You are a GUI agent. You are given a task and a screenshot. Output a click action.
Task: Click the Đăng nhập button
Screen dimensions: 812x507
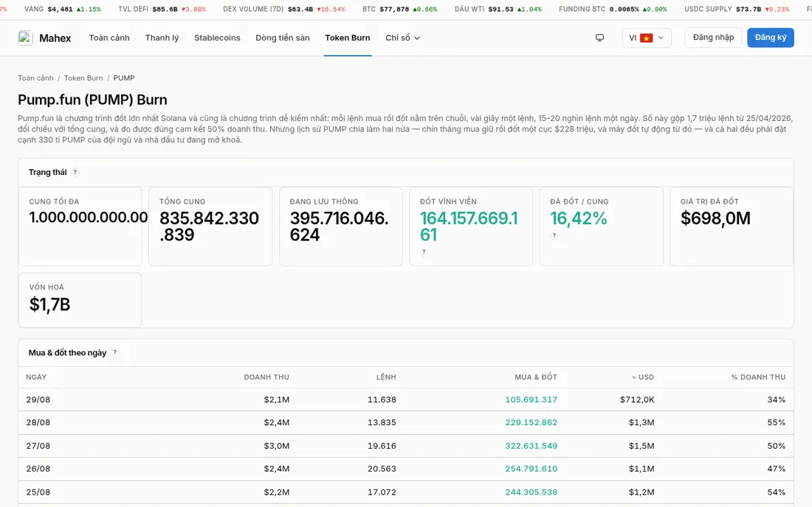tap(713, 38)
